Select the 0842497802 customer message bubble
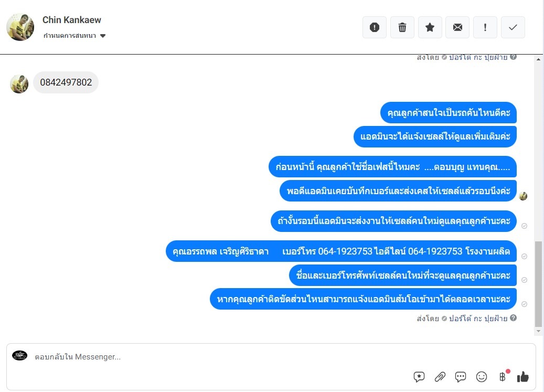 tap(66, 82)
